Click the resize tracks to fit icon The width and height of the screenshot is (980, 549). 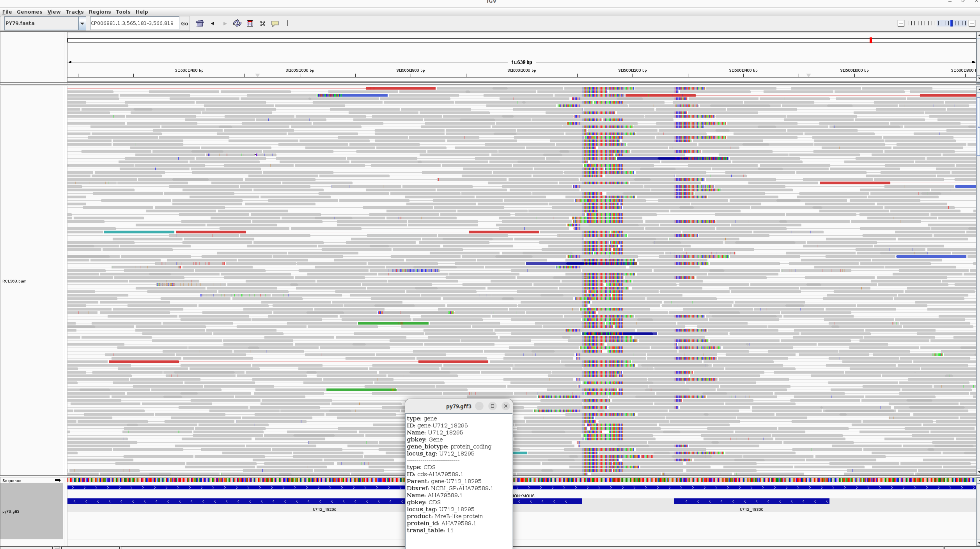coord(262,23)
